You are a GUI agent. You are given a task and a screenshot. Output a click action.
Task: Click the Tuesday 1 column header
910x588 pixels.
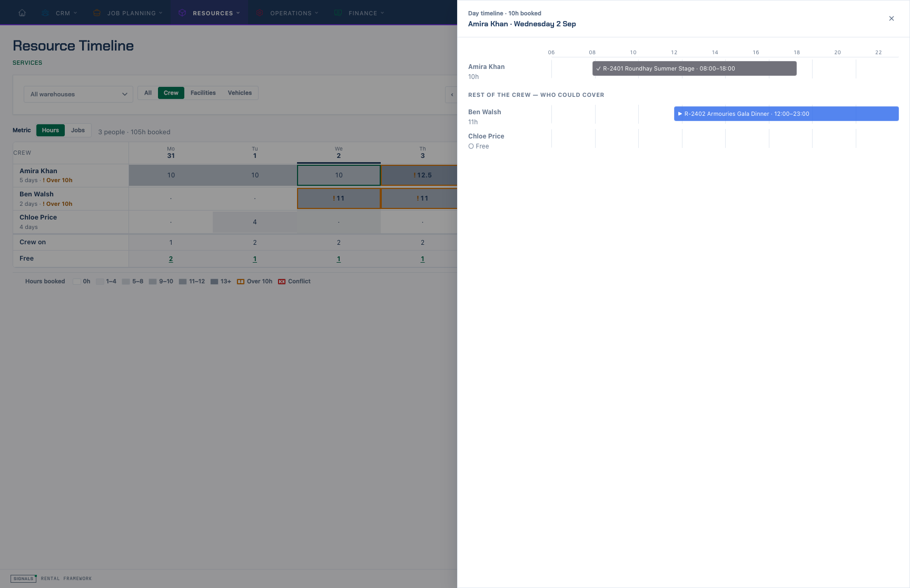click(255, 153)
